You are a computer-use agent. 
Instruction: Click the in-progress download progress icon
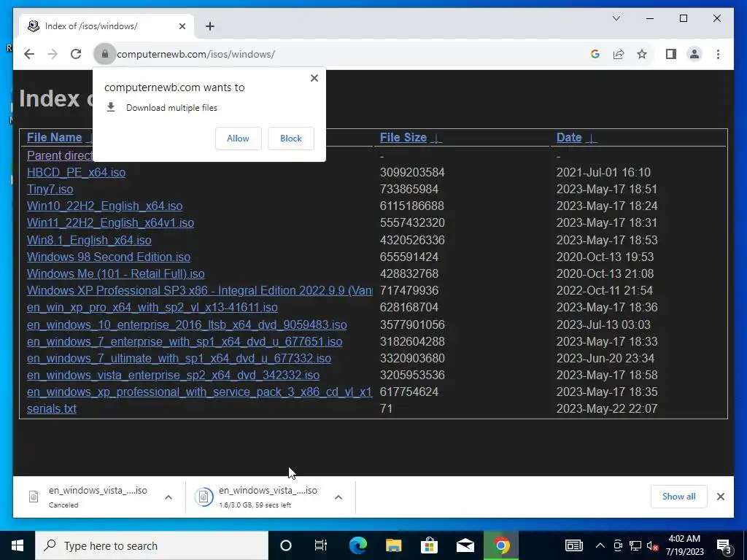(x=204, y=497)
